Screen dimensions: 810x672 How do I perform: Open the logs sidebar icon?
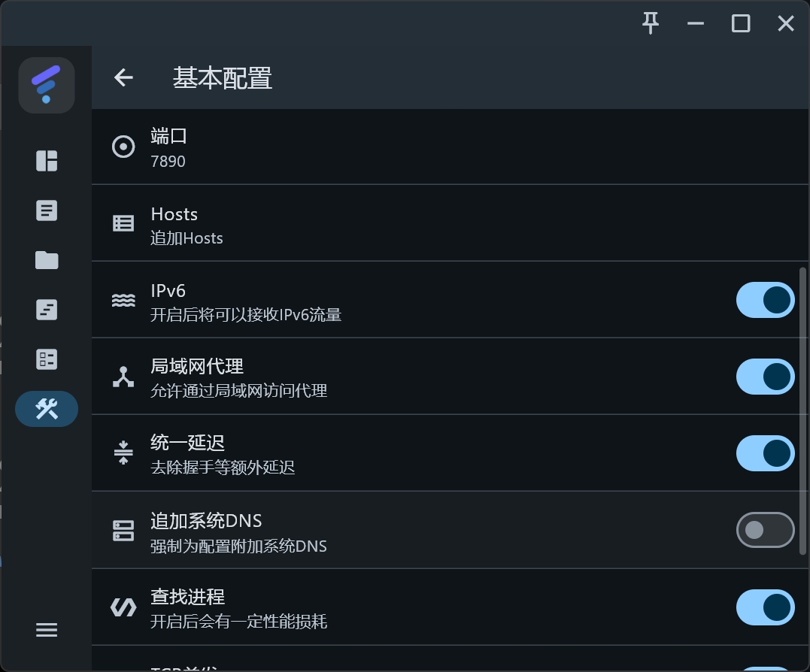point(47,310)
